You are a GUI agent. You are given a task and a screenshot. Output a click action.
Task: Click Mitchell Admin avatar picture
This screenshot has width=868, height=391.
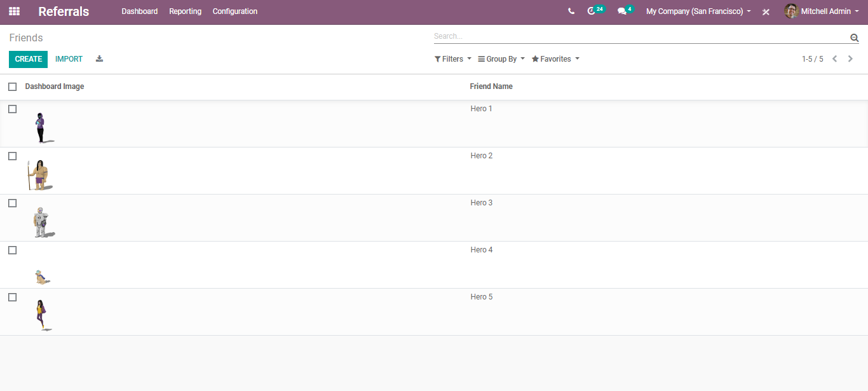[x=791, y=11]
